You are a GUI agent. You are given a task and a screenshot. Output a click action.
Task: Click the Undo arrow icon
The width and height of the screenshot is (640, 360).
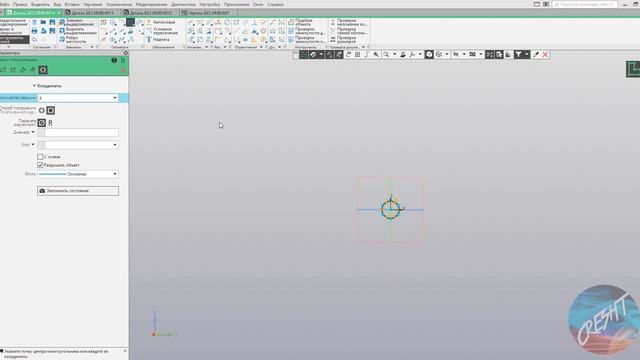pyautogui.click(x=34, y=40)
